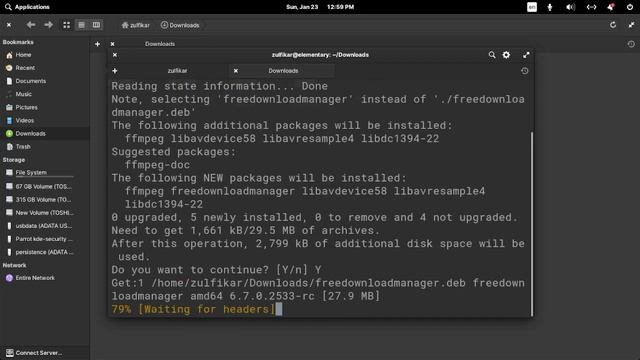The width and height of the screenshot is (640, 360).
Task: Add a new tab in the Files window
Action: click(x=97, y=44)
